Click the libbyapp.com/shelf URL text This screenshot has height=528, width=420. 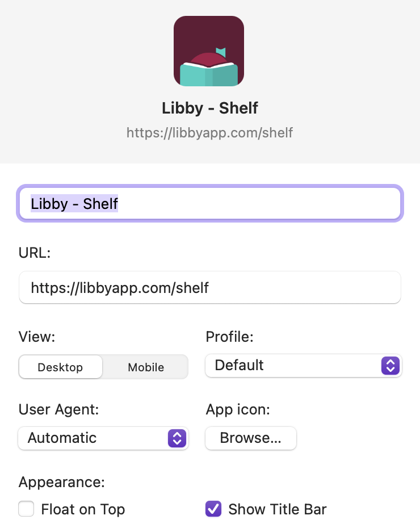point(209,132)
